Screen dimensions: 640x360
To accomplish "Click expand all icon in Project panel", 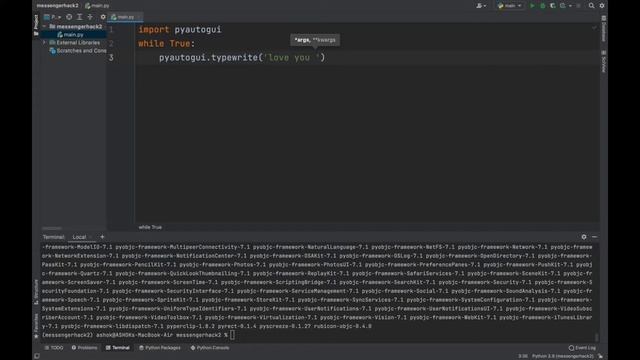I will pos(80,17).
